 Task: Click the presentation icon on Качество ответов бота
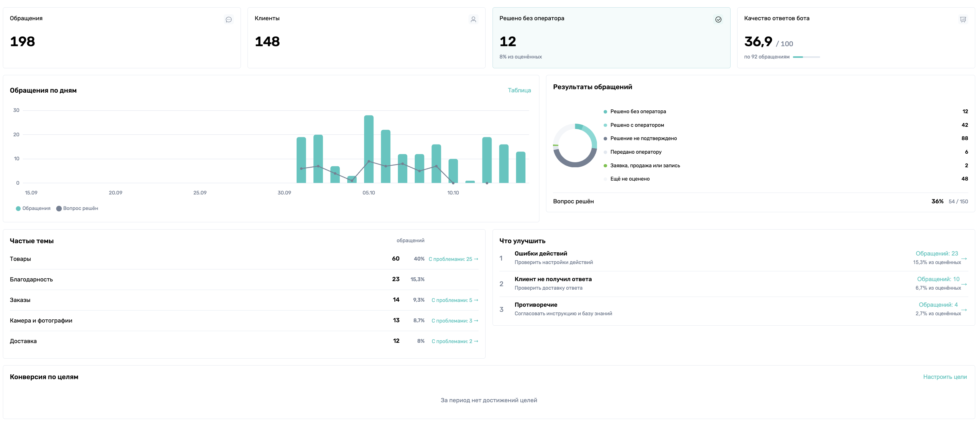click(x=963, y=19)
